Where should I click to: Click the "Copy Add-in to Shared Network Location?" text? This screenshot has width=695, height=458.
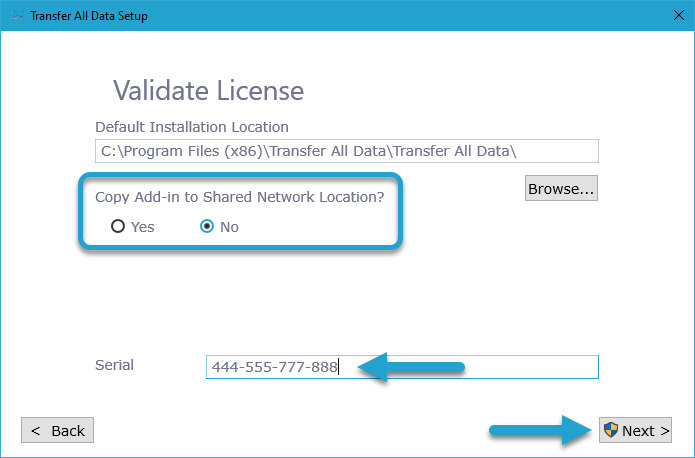240,197
